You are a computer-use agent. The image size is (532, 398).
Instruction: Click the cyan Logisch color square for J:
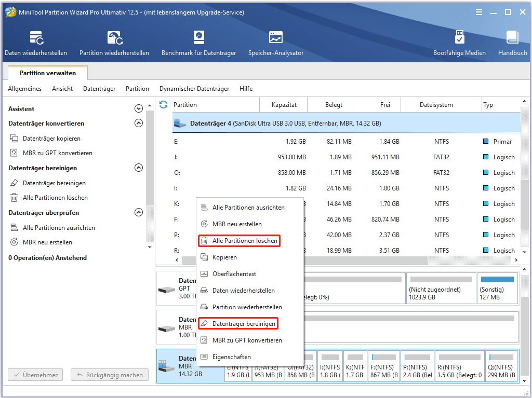click(486, 157)
